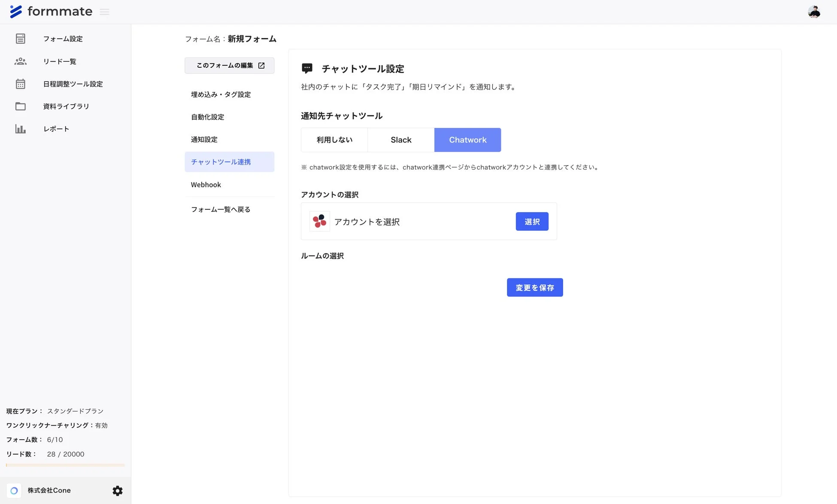The width and height of the screenshot is (837, 504).
Task: Open the profile avatar menu
Action: 814,12
